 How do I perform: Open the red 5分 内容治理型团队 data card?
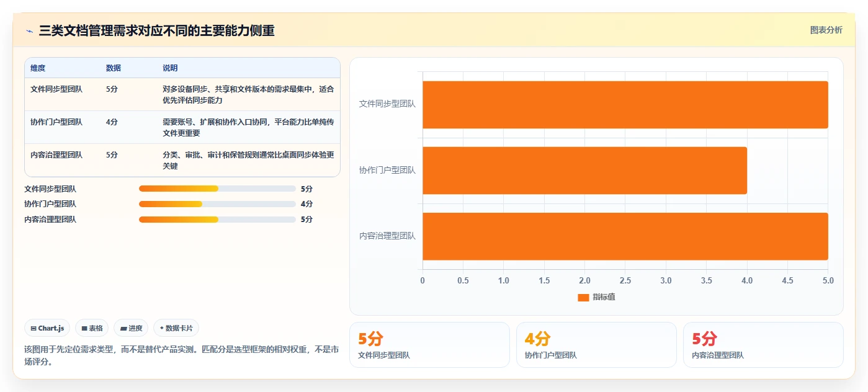763,345
